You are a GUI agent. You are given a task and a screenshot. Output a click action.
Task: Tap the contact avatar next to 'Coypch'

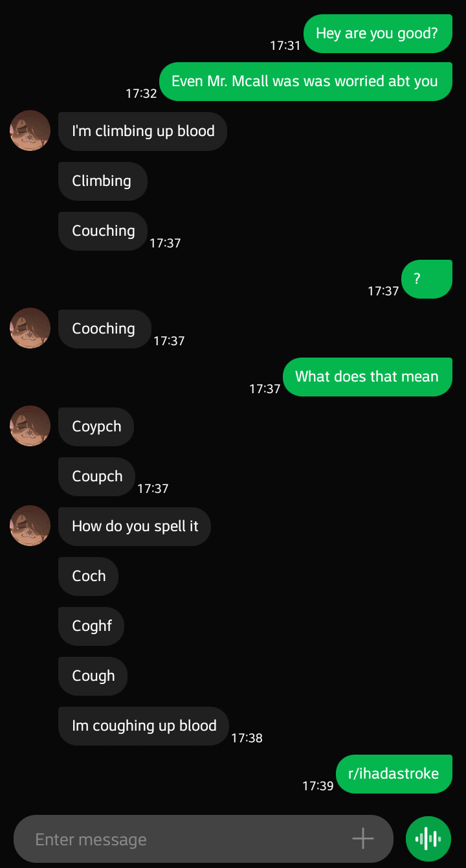click(29, 426)
